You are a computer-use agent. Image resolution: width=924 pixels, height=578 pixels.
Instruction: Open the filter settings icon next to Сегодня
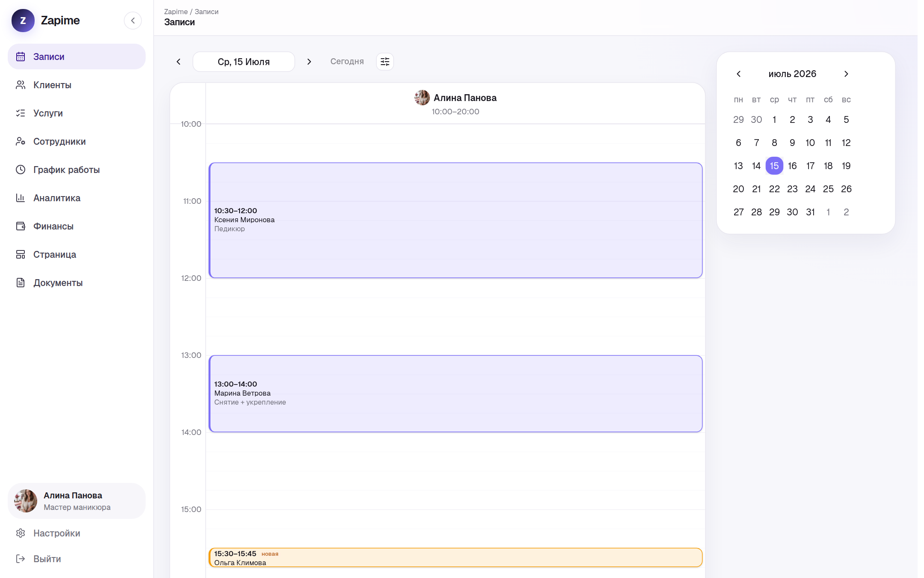point(385,62)
